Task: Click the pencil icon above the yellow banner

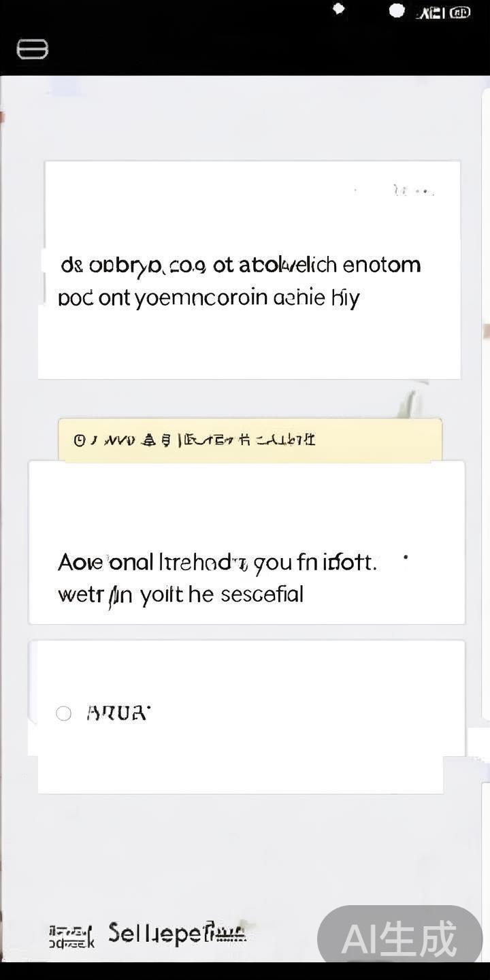Action: (x=408, y=403)
